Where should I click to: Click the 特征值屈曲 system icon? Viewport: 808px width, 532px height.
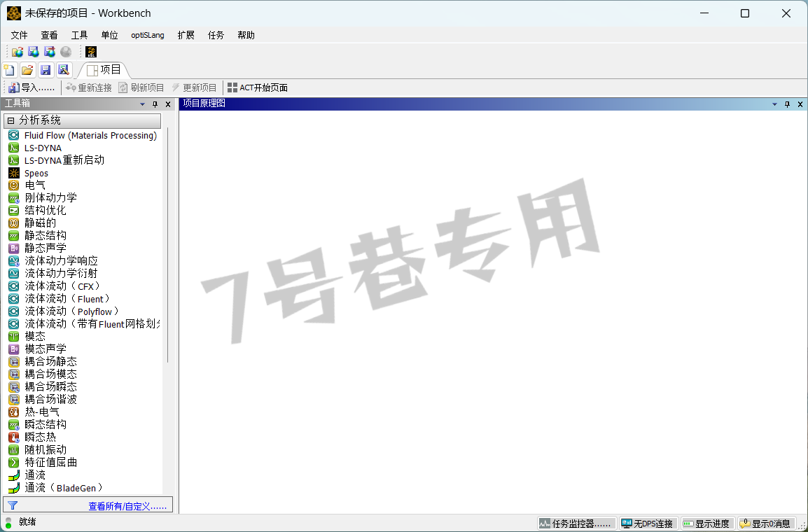pos(14,463)
